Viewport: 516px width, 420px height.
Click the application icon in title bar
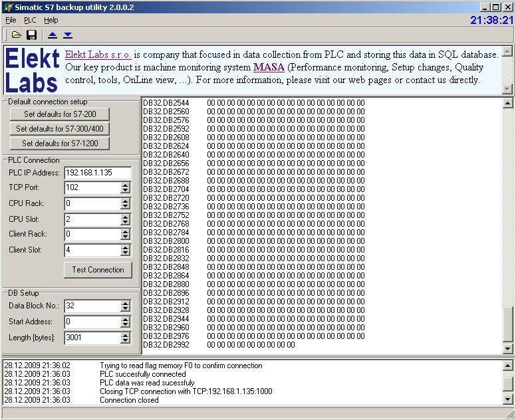(8, 7)
